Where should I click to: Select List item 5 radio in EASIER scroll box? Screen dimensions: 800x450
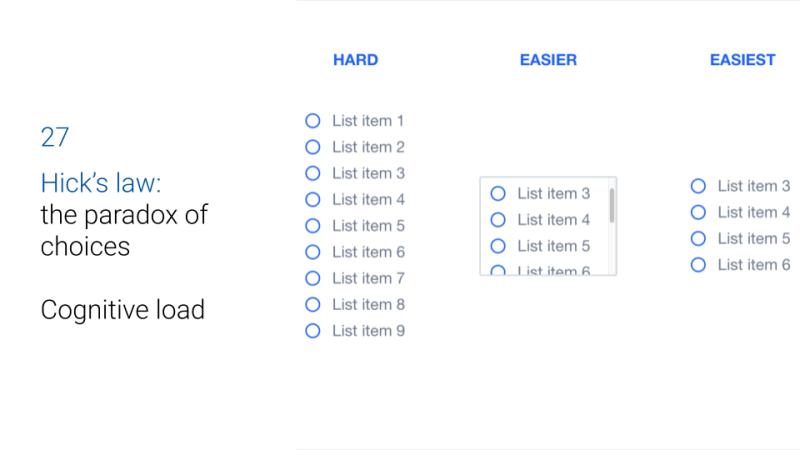click(498, 246)
